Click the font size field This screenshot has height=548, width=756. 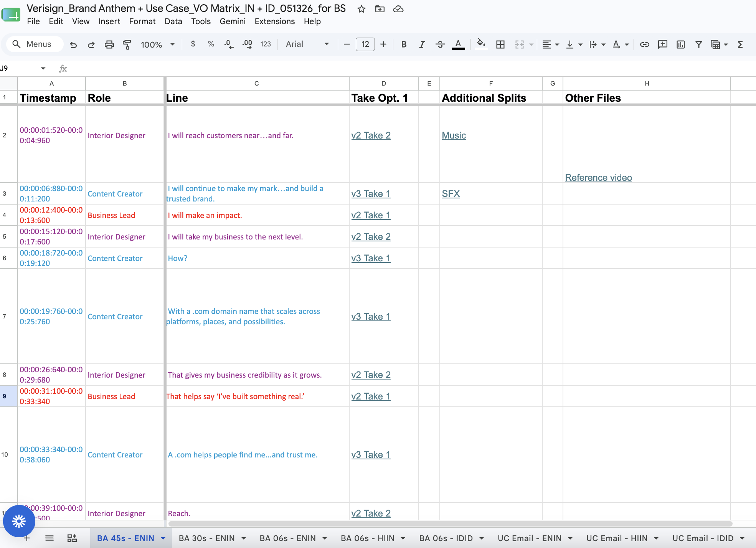click(365, 44)
